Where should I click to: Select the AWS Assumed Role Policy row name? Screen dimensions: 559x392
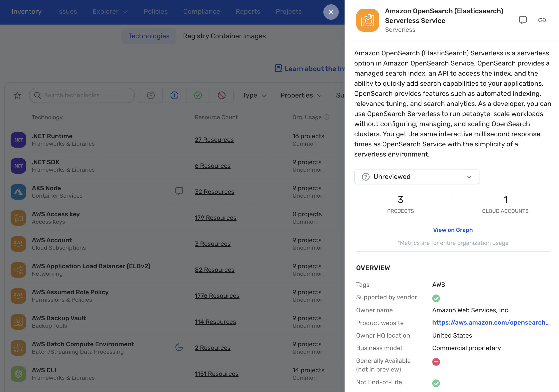click(x=70, y=292)
